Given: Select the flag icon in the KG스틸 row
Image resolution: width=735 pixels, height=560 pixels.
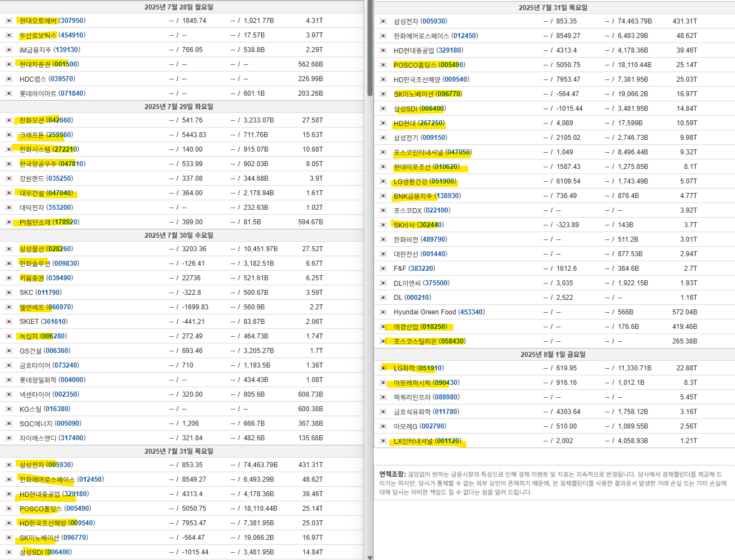Looking at the screenshot, I should coord(9,409).
